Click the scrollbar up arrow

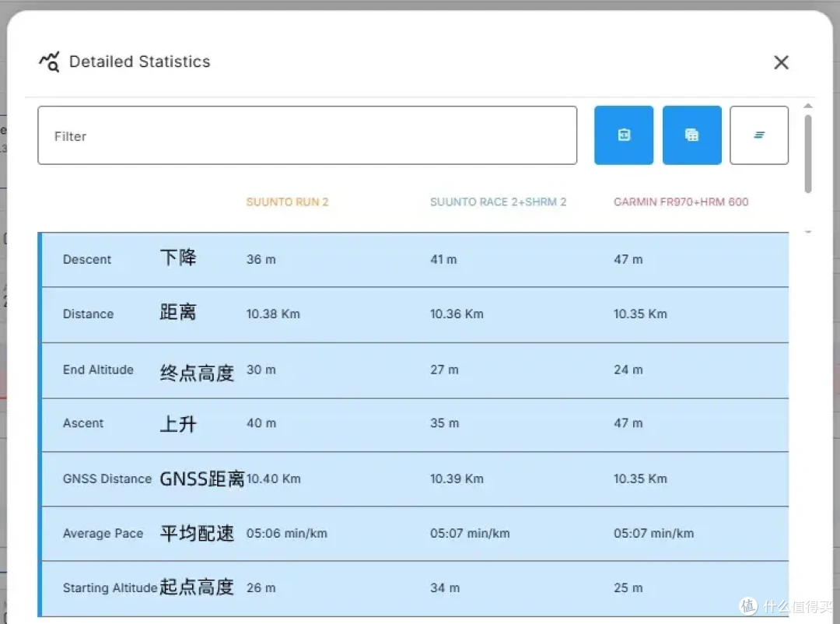point(808,106)
